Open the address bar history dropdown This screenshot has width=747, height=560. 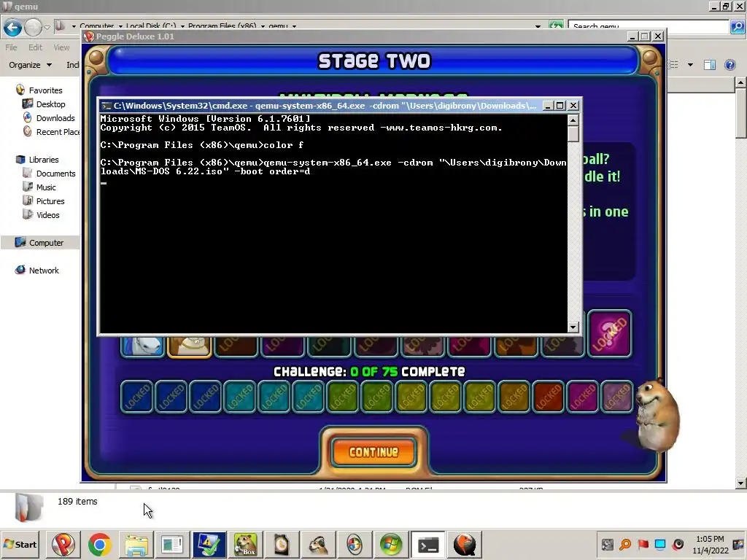538,26
